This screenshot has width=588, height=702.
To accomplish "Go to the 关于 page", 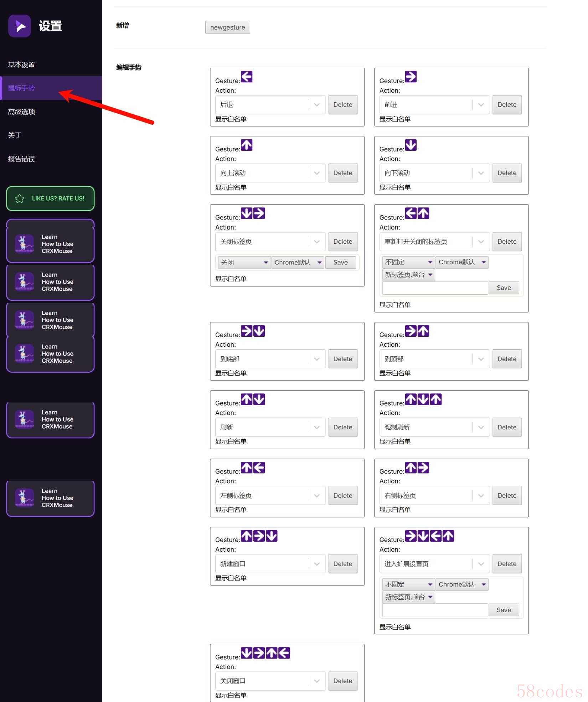I will (x=15, y=135).
